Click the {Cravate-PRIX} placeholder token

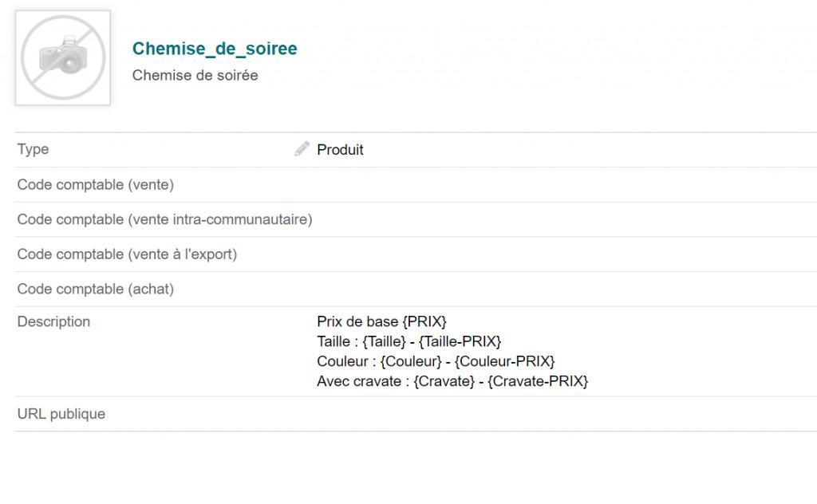[538, 382]
